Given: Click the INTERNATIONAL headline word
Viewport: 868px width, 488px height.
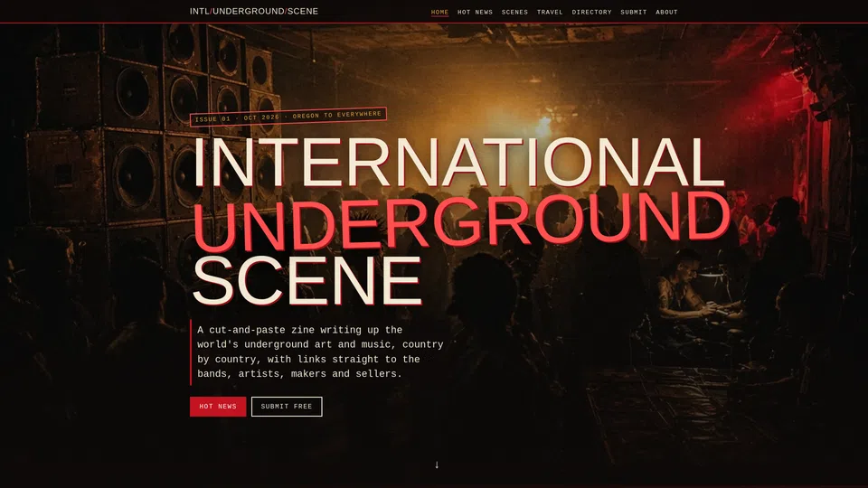Looking at the screenshot, I should click(x=459, y=162).
